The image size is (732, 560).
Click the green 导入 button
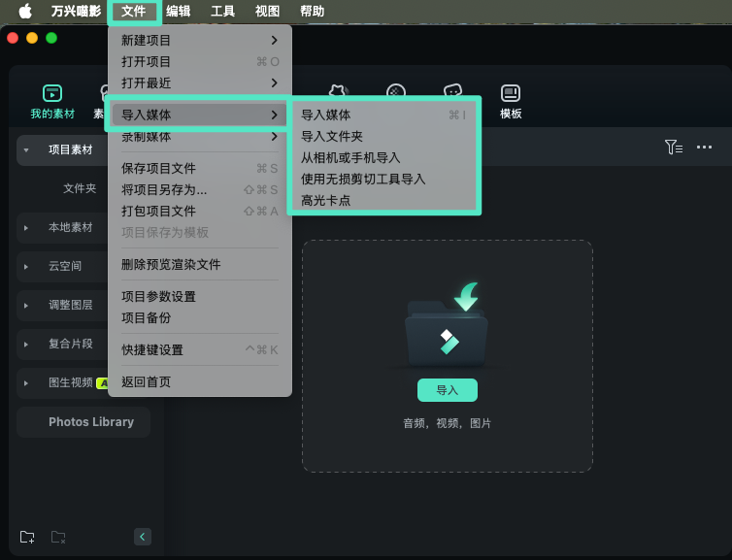pyautogui.click(x=448, y=390)
